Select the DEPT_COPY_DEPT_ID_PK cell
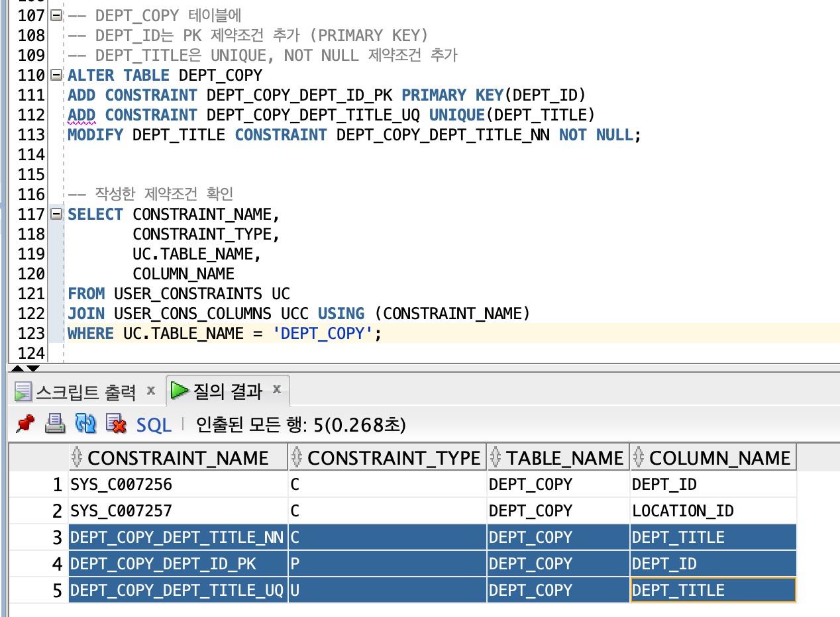Image resolution: width=840 pixels, height=617 pixels. click(x=178, y=564)
